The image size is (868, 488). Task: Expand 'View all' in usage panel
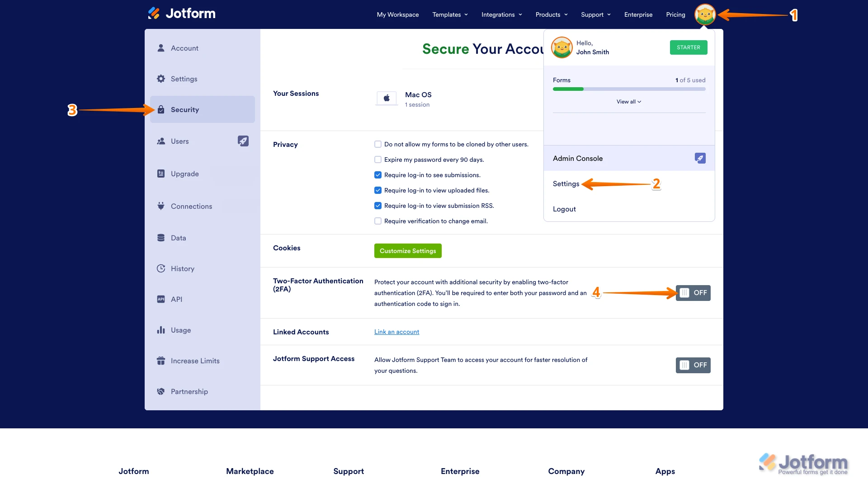[629, 102]
